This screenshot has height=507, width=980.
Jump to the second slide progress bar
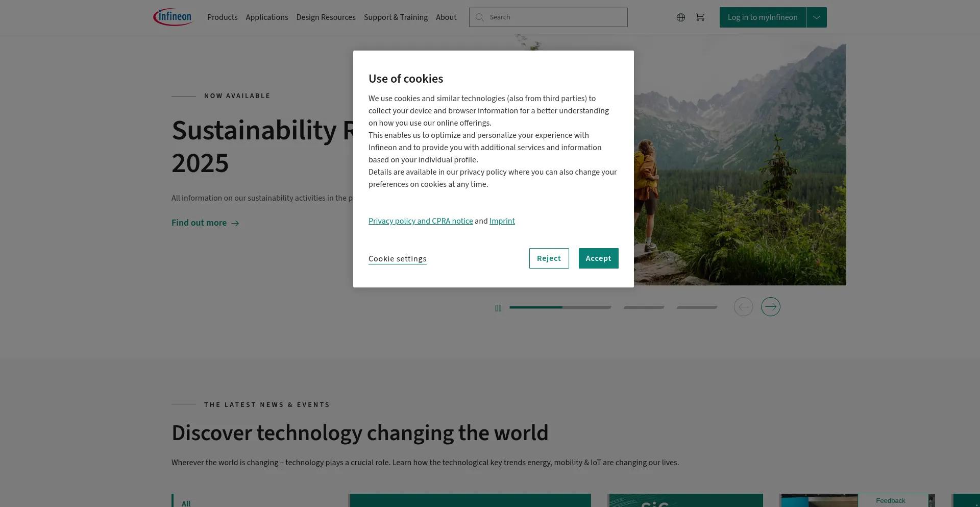[644, 307]
